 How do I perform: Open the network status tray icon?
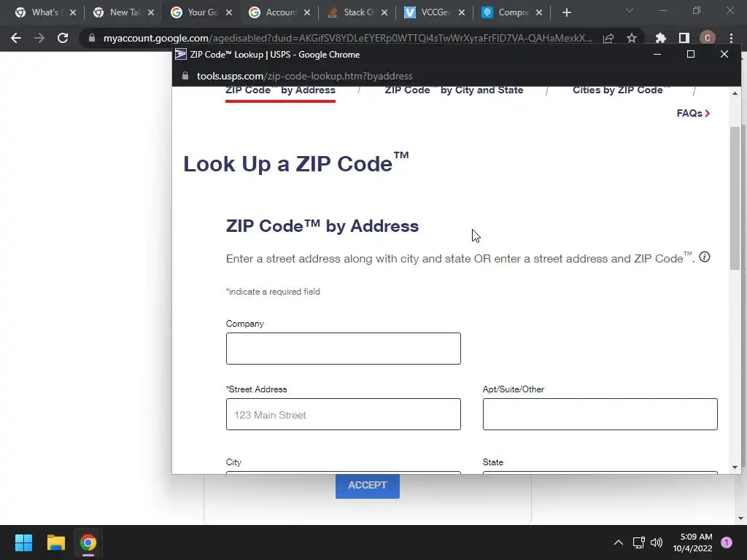639,542
